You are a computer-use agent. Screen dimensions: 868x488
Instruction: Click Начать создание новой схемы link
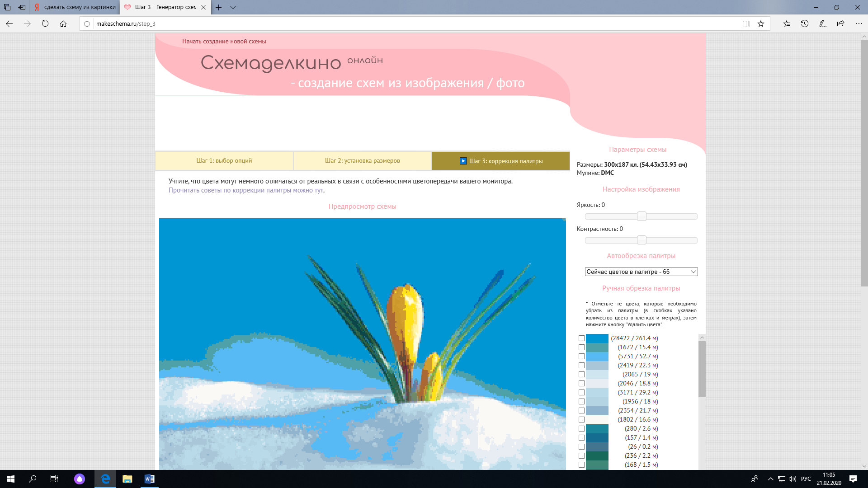pos(224,41)
